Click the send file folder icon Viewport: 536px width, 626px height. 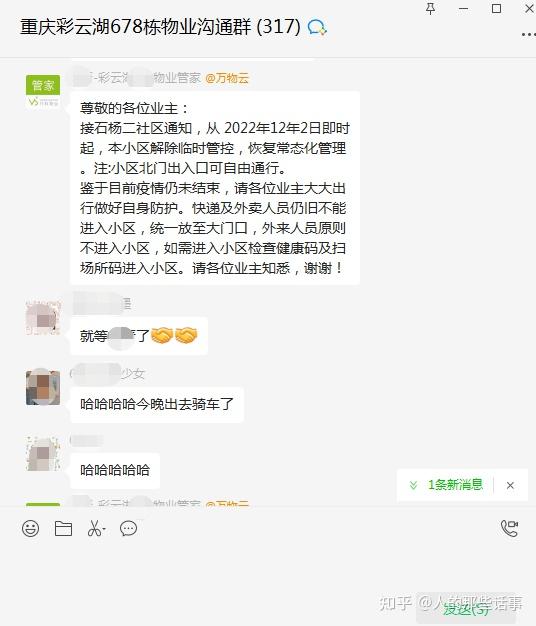pos(63,529)
